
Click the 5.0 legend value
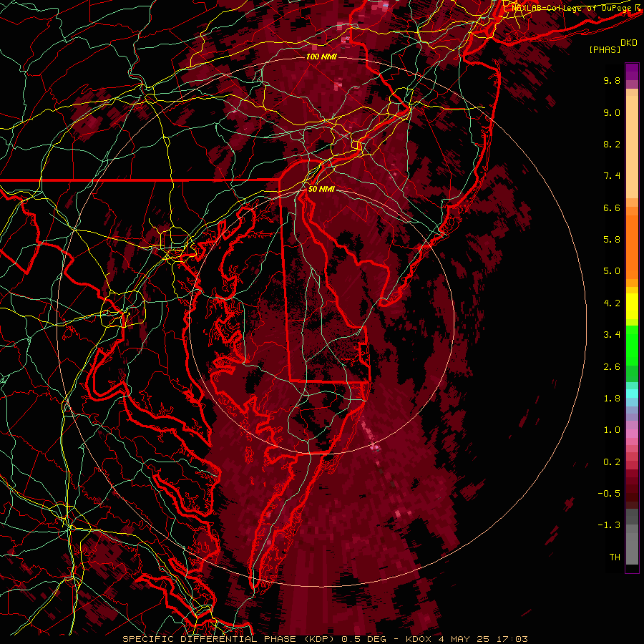coord(612,271)
